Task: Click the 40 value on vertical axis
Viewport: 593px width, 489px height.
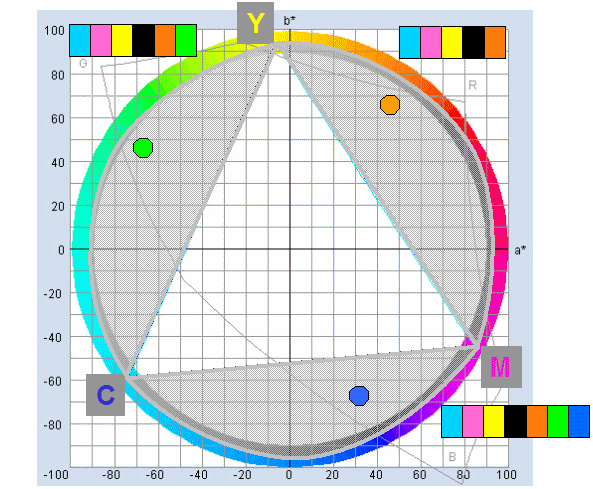Action: (x=57, y=163)
